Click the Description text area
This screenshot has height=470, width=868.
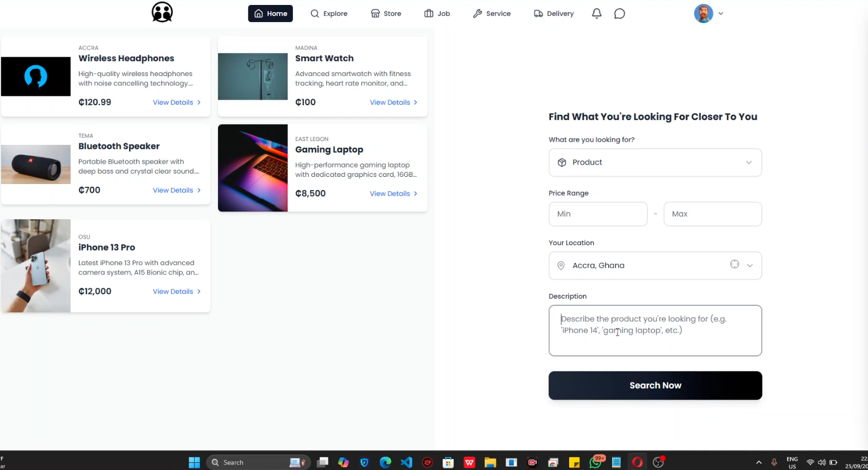click(655, 331)
